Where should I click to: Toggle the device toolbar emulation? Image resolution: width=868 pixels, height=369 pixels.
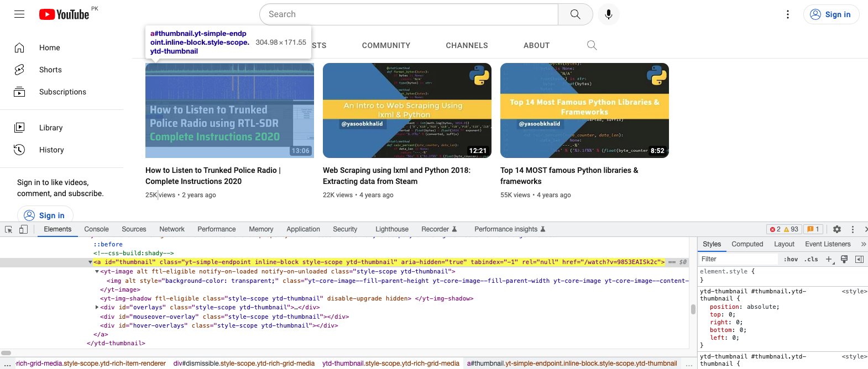(x=23, y=229)
